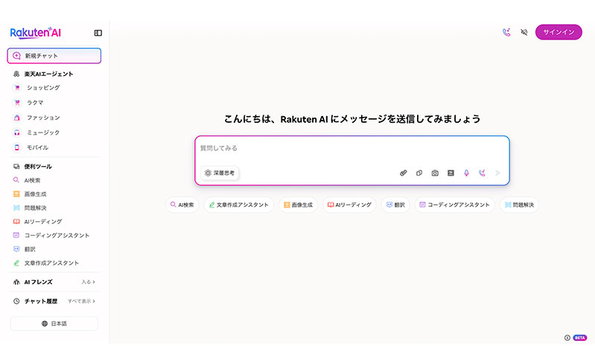Choose 文章作成アシスタント suggestion chip
This screenshot has width=595, height=364.
click(x=239, y=205)
